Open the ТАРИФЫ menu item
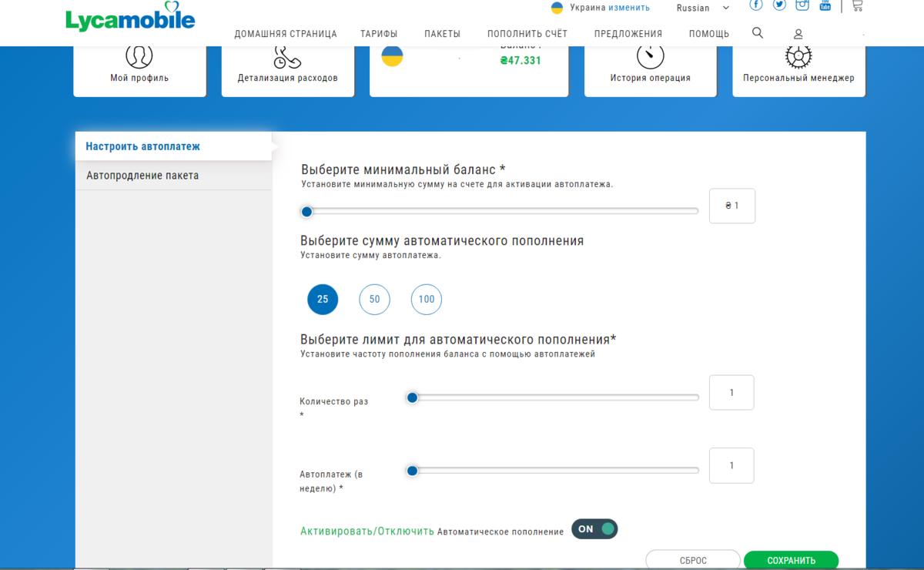The height and width of the screenshot is (570, 924). pyautogui.click(x=379, y=34)
